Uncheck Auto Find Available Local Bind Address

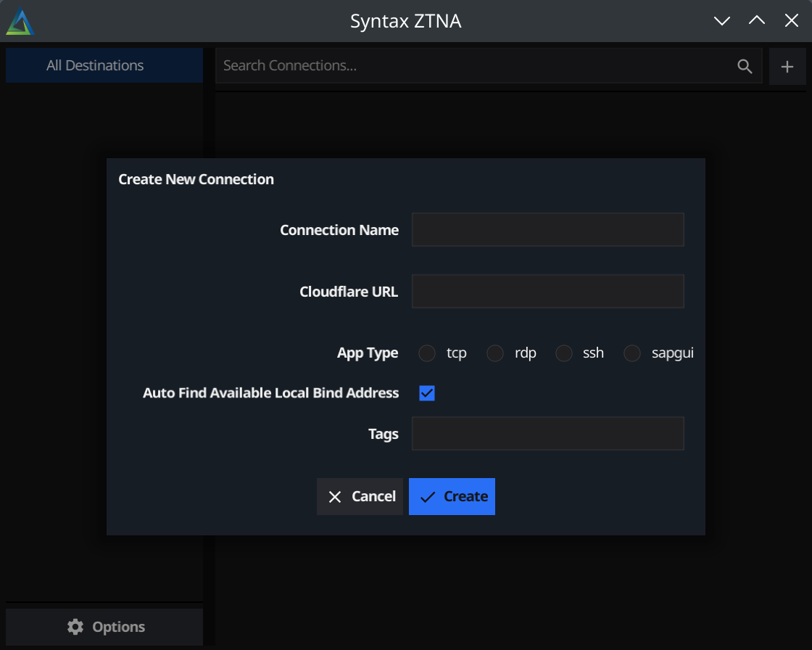[427, 393]
